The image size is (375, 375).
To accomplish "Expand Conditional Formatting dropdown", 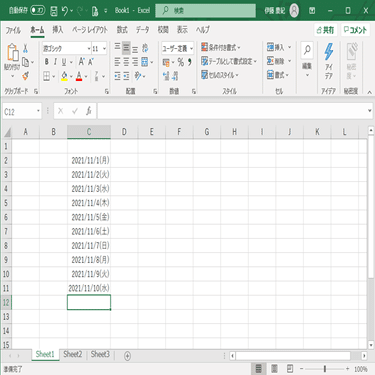I will (239, 48).
